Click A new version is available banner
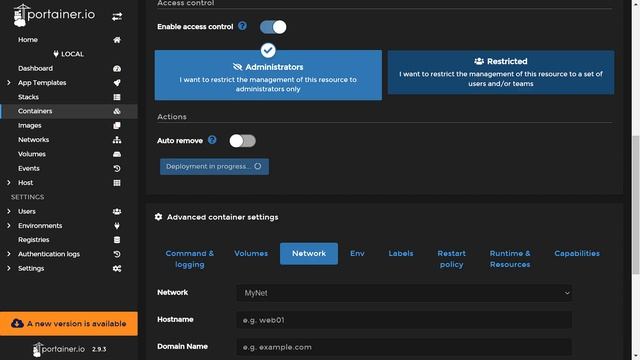 click(x=69, y=324)
